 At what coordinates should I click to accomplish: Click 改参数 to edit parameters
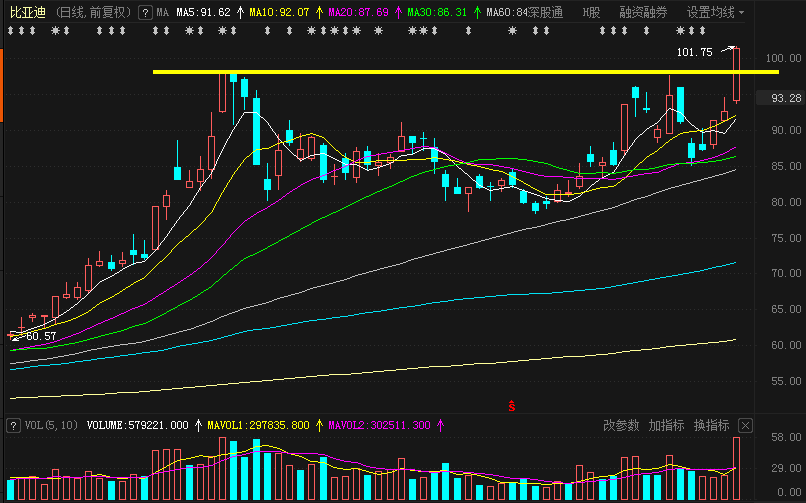(621, 425)
